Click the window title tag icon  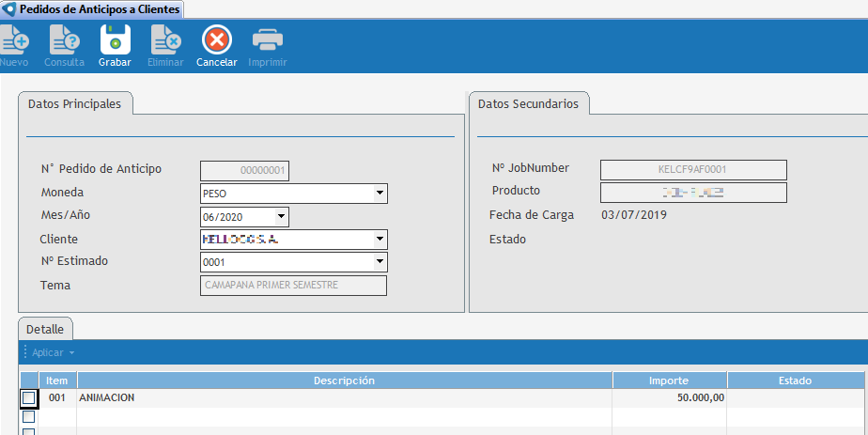pyautogui.click(x=9, y=8)
